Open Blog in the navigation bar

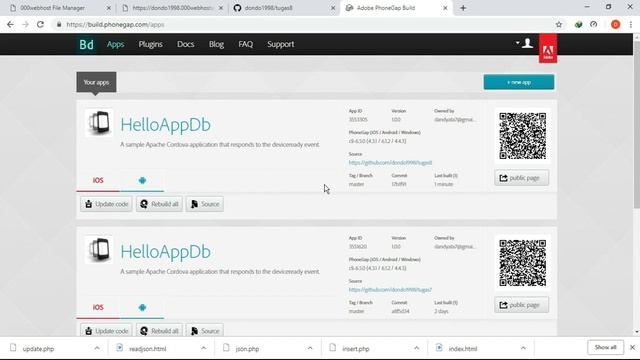216,44
